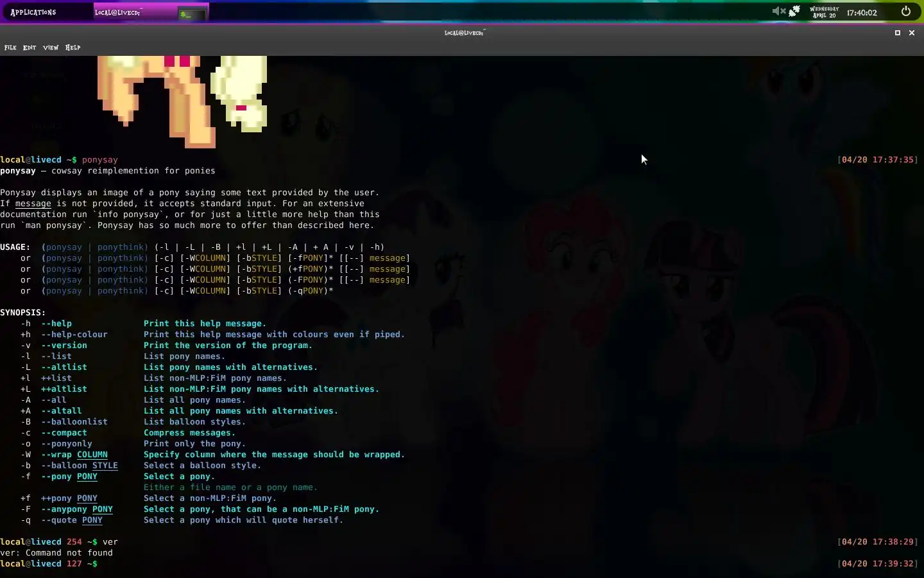The height and width of the screenshot is (578, 924).
Task: Click "Either a file name or a pony name."
Action: click(231, 487)
